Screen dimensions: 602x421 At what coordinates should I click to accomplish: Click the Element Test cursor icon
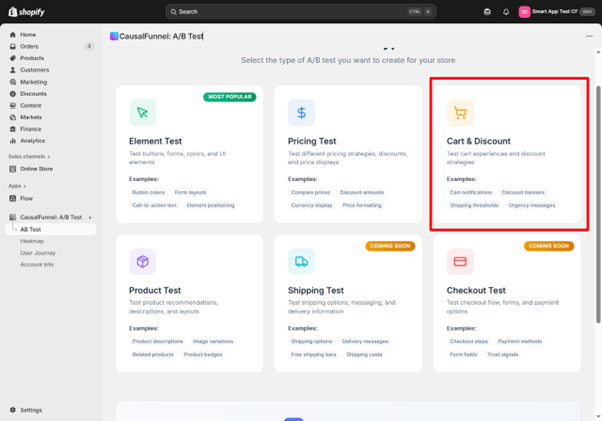pyautogui.click(x=142, y=112)
